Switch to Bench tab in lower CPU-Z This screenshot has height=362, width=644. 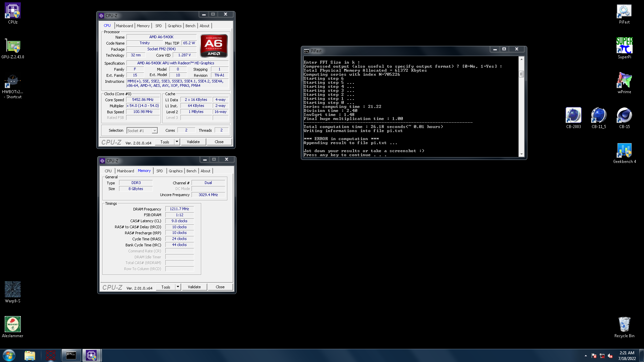[x=191, y=171]
